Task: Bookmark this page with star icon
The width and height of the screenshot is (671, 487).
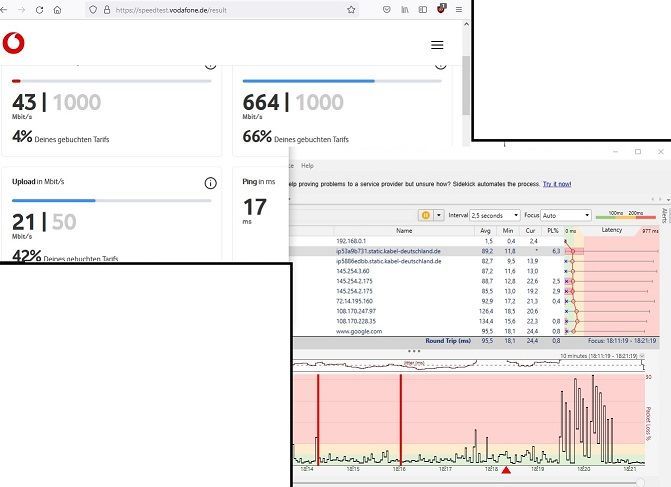Action: [351, 10]
